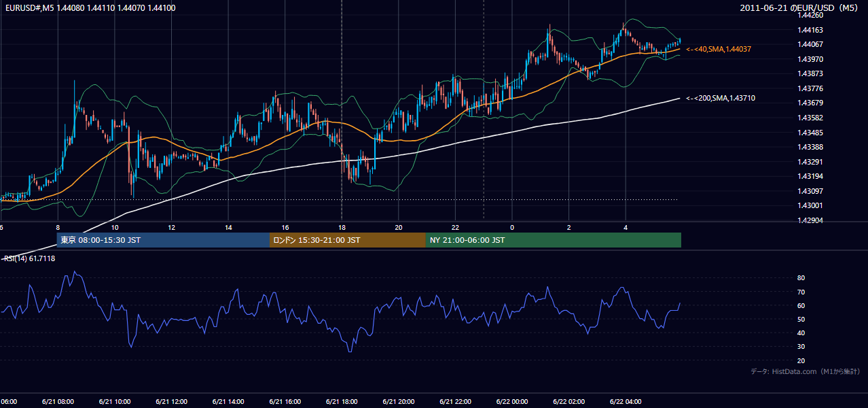Click the HistData.com data source credit
The image size is (868, 408).
tap(805, 371)
